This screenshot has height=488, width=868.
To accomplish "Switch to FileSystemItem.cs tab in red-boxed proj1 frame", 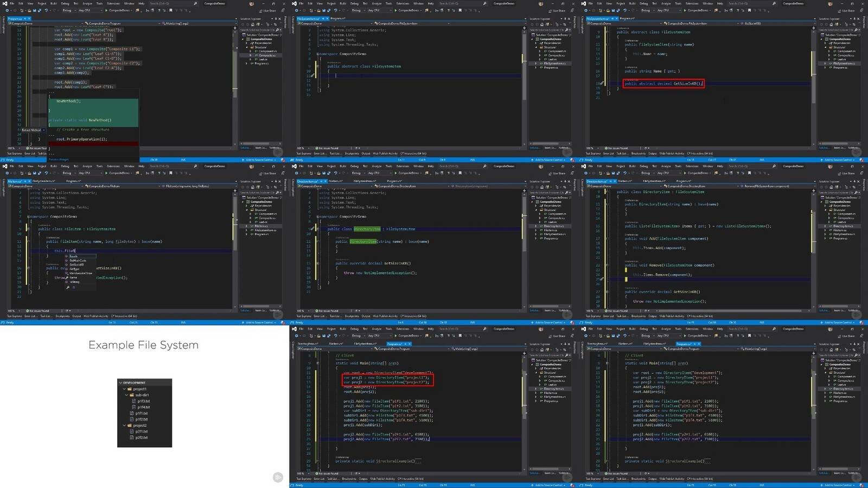I will [x=365, y=344].
